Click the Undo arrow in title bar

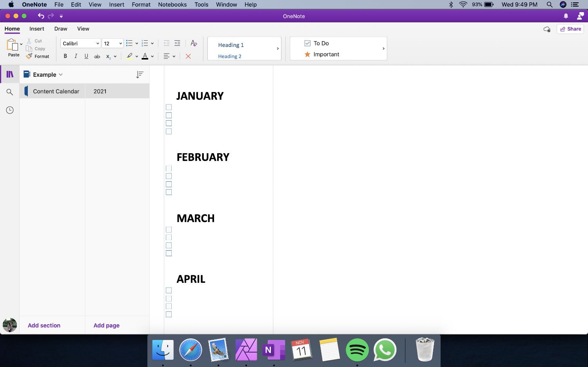pos(41,16)
